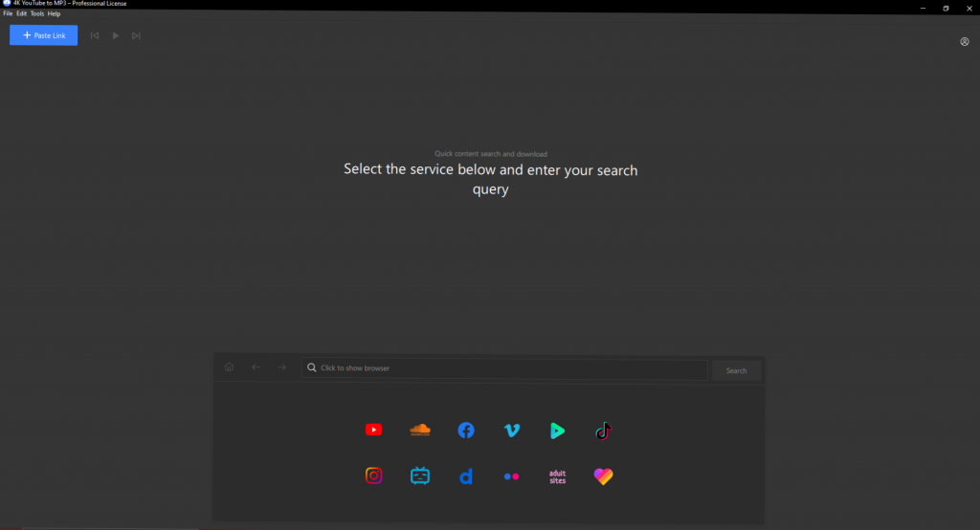This screenshot has width=980, height=530.
Task: Click the Search button
Action: click(x=736, y=370)
